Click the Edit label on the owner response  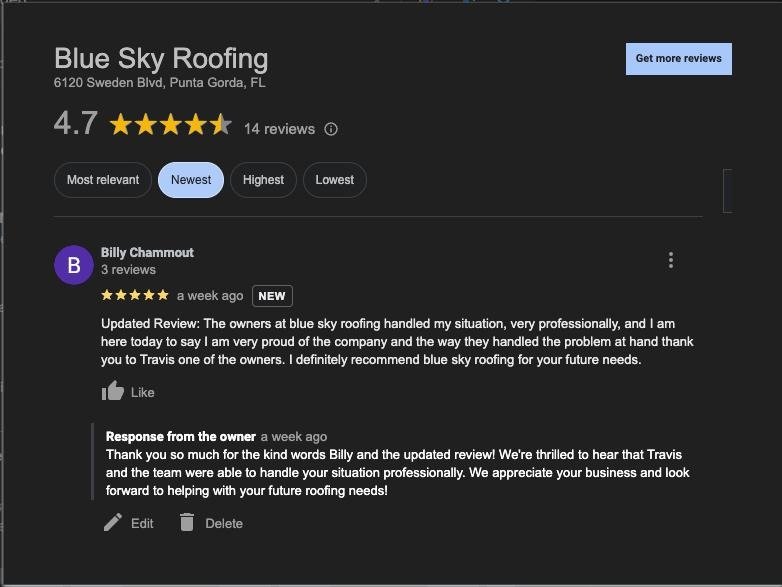coord(142,524)
